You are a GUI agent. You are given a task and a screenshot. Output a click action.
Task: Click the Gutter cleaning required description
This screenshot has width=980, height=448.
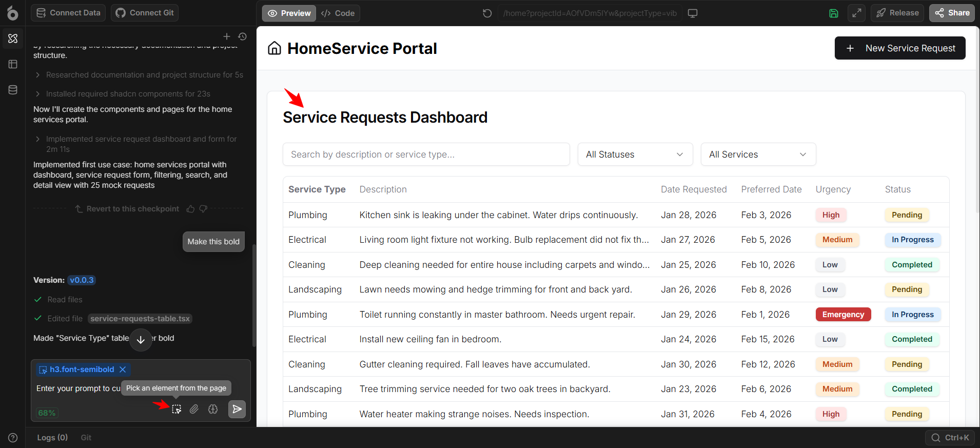click(475, 364)
